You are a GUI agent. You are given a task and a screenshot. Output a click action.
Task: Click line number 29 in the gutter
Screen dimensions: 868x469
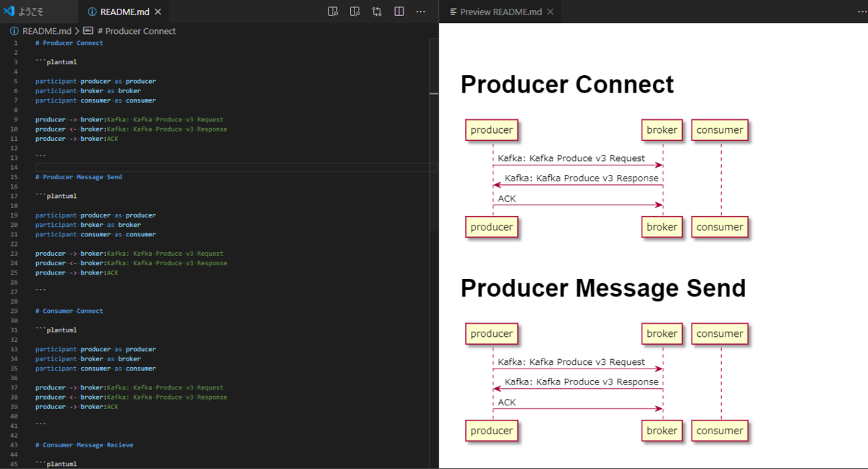coord(14,311)
